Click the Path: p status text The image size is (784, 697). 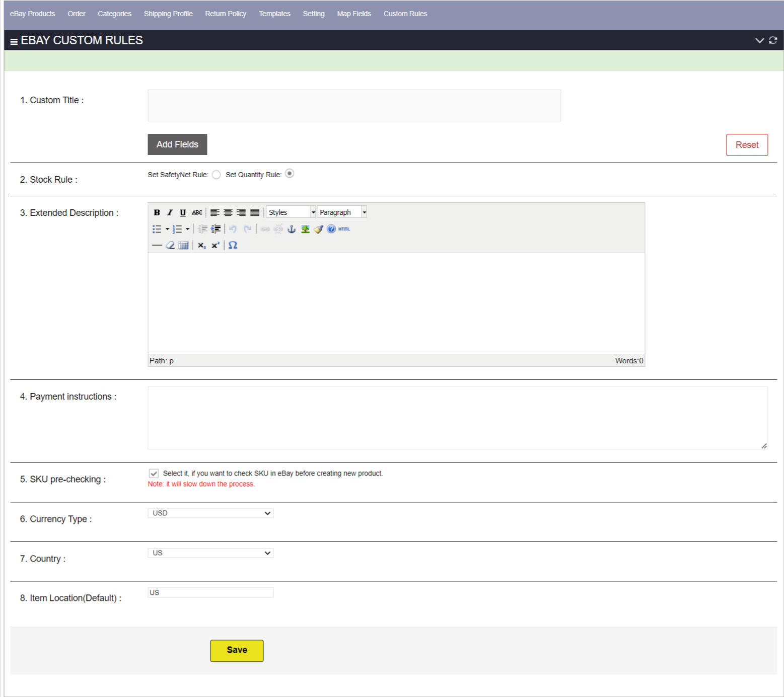162,361
